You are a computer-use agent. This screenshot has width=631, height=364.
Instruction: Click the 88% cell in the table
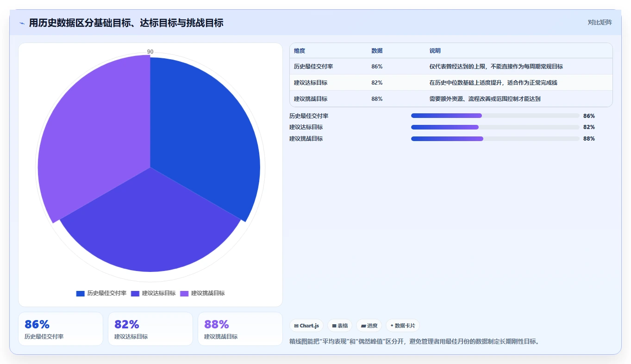[377, 99]
